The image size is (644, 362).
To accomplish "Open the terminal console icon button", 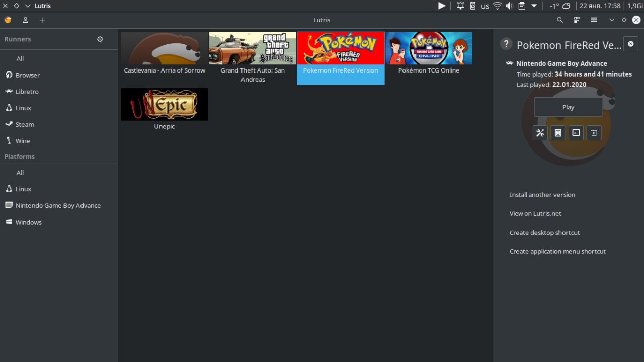I will tap(576, 133).
